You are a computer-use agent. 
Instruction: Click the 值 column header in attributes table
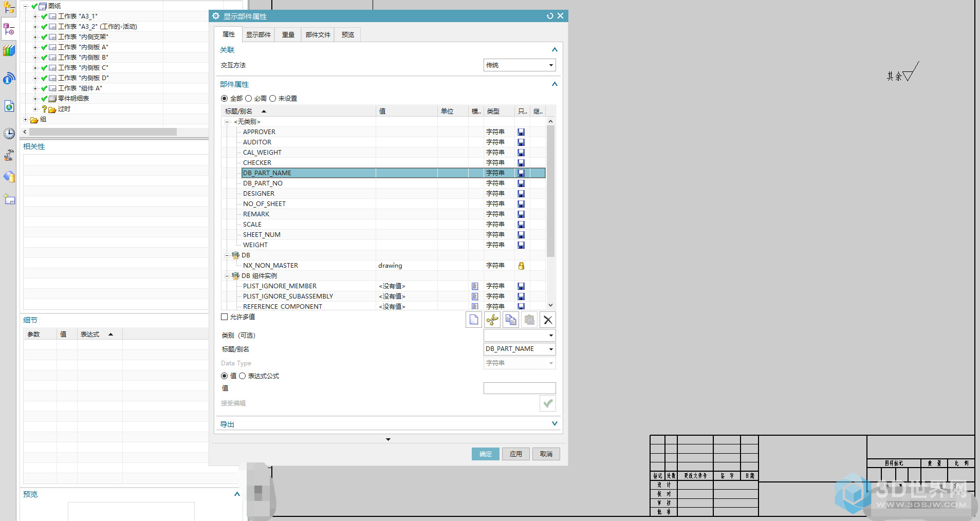[407, 111]
